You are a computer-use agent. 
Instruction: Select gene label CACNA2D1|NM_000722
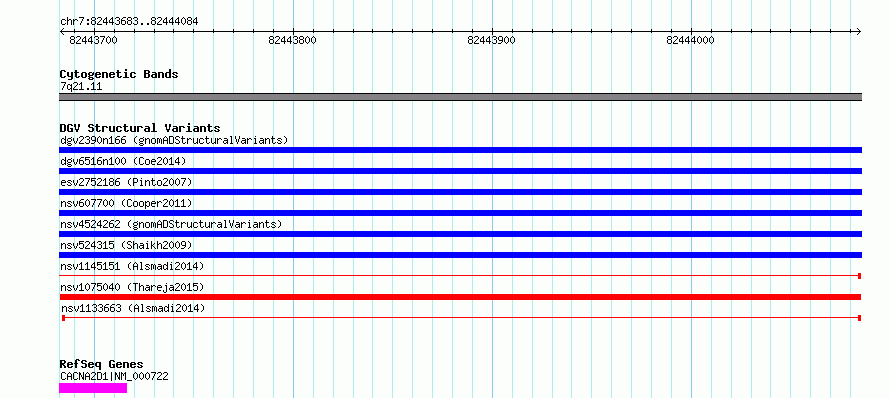(x=114, y=376)
